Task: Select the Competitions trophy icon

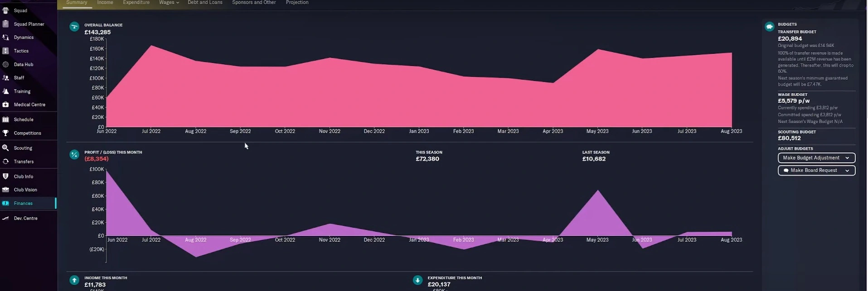Action: coord(5,133)
